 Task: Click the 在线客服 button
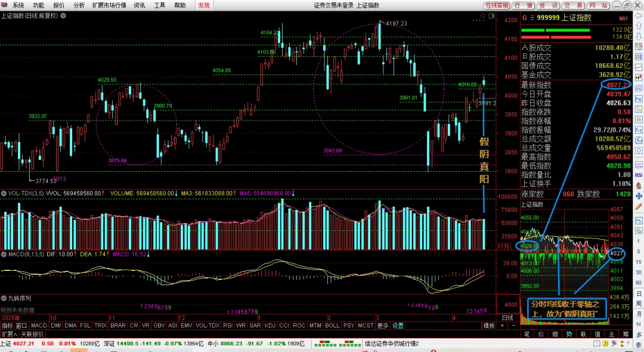coord(497,5)
